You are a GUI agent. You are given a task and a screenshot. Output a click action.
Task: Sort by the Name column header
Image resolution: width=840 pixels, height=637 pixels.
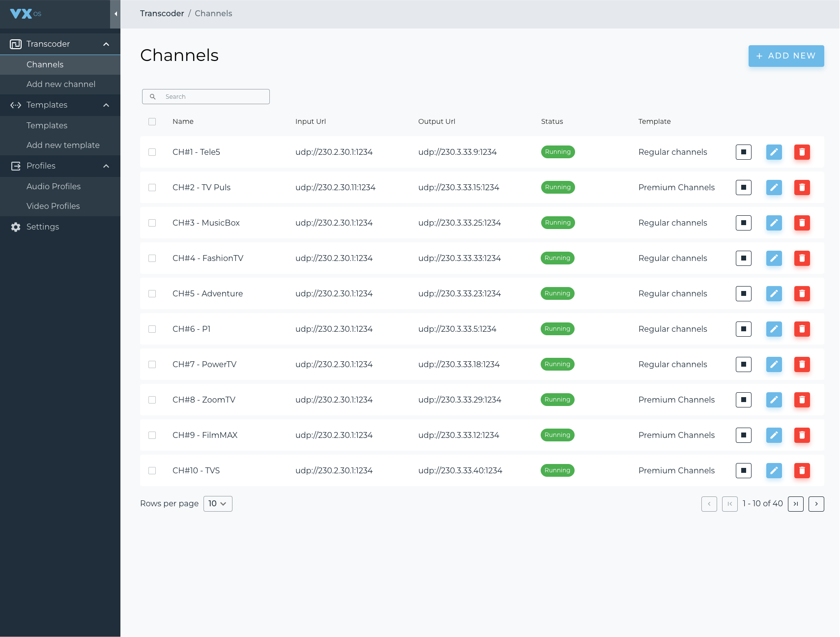point(183,121)
